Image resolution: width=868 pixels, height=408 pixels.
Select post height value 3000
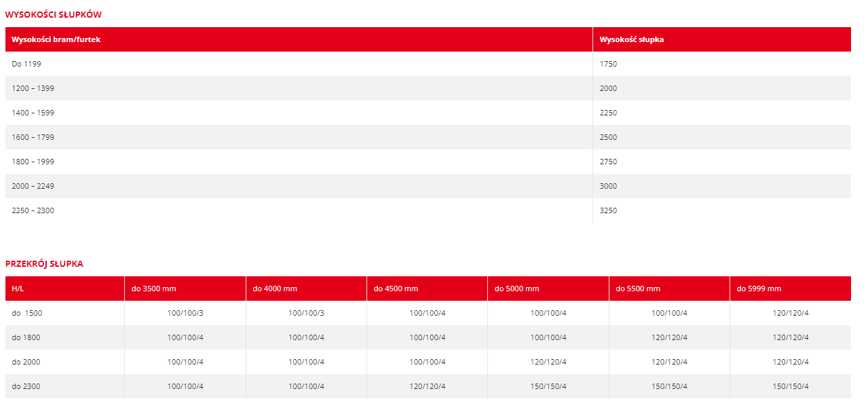(x=722, y=186)
